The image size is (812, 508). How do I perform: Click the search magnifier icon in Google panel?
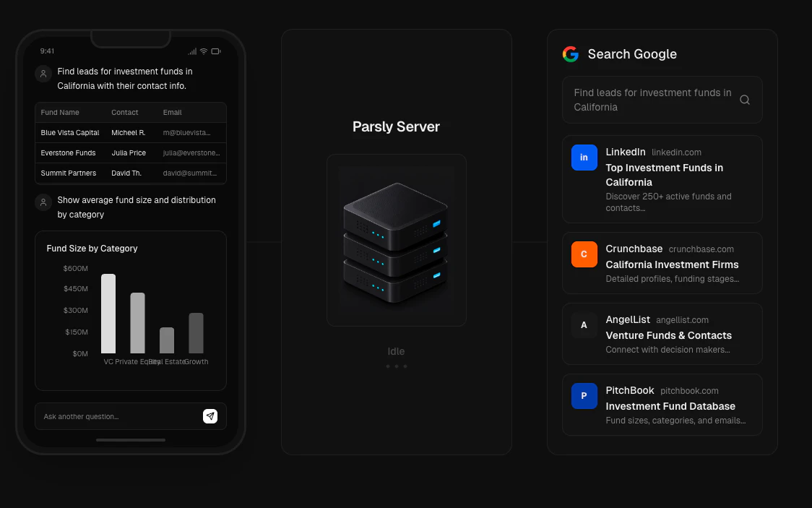pos(745,100)
